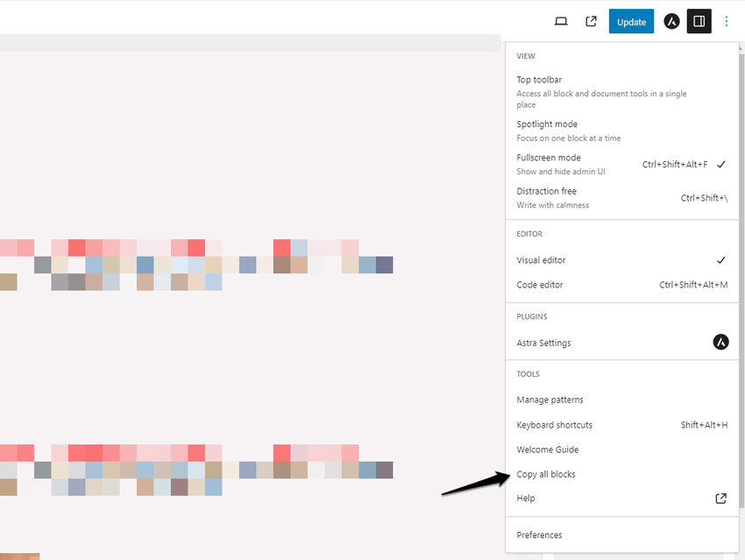
Task: Open Manage patterns
Action: point(550,400)
